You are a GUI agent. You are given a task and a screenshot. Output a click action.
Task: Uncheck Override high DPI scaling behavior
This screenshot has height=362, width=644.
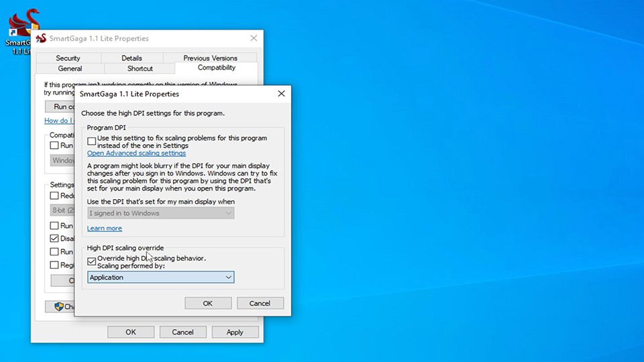pyautogui.click(x=92, y=261)
